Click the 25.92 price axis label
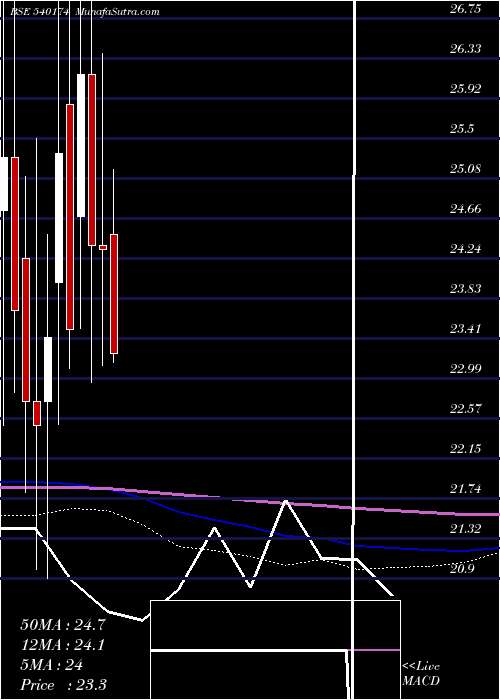 click(x=466, y=89)
